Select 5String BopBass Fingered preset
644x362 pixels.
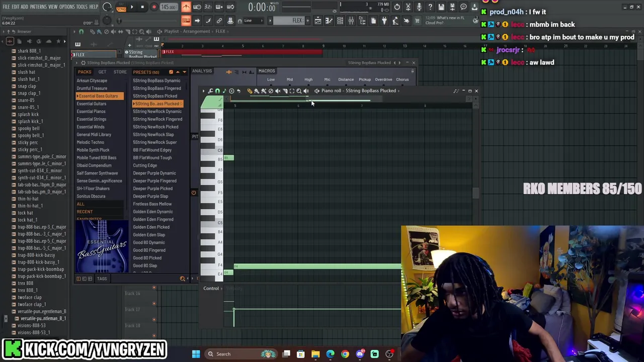[157, 88]
